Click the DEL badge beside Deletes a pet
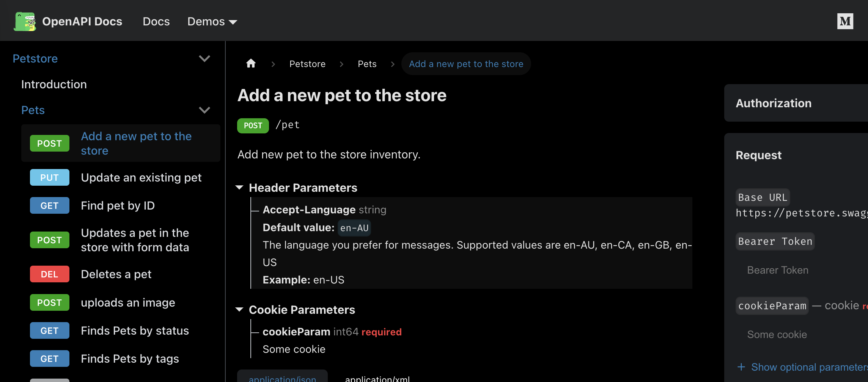Screen dimensions: 868x382 [49, 274]
